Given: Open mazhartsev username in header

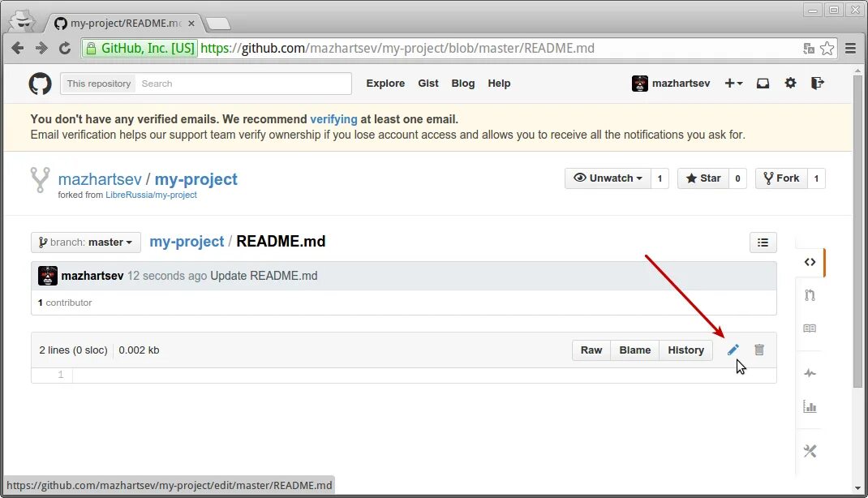Looking at the screenshot, I should tap(681, 83).
